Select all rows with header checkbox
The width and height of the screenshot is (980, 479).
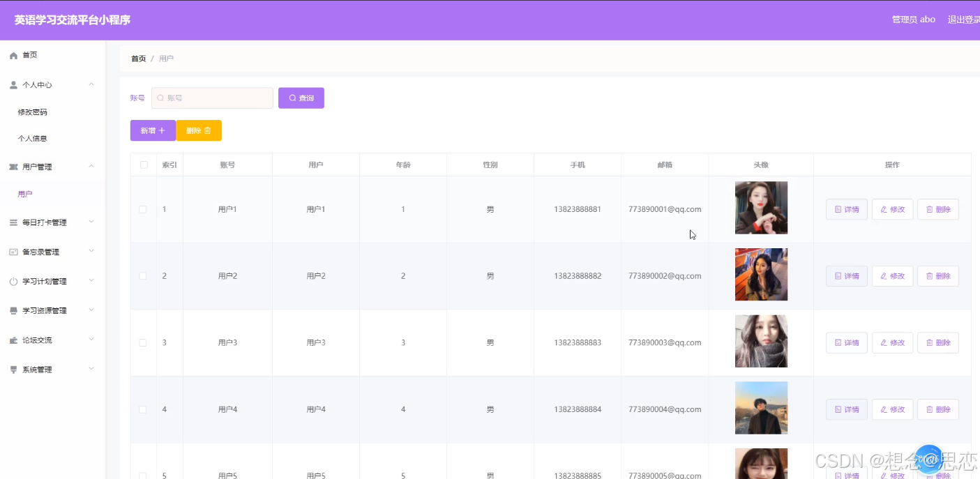144,165
